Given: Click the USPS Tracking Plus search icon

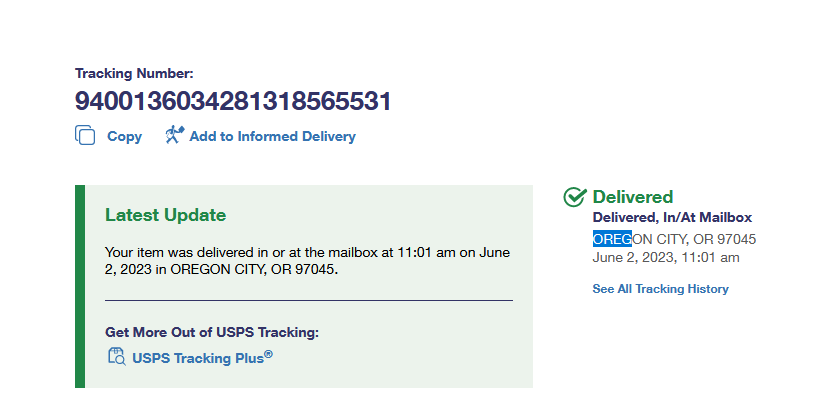Looking at the screenshot, I should [x=116, y=356].
